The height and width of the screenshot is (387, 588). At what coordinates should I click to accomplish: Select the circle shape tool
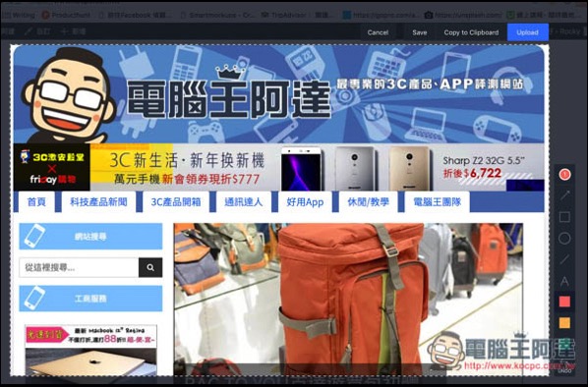564,239
